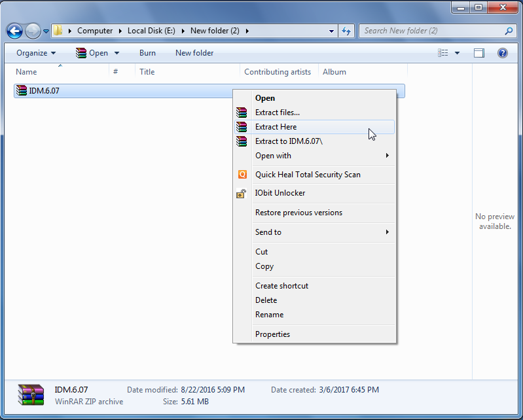The width and height of the screenshot is (523, 420).
Task: Click the folder icon in address bar
Action: 58,31
